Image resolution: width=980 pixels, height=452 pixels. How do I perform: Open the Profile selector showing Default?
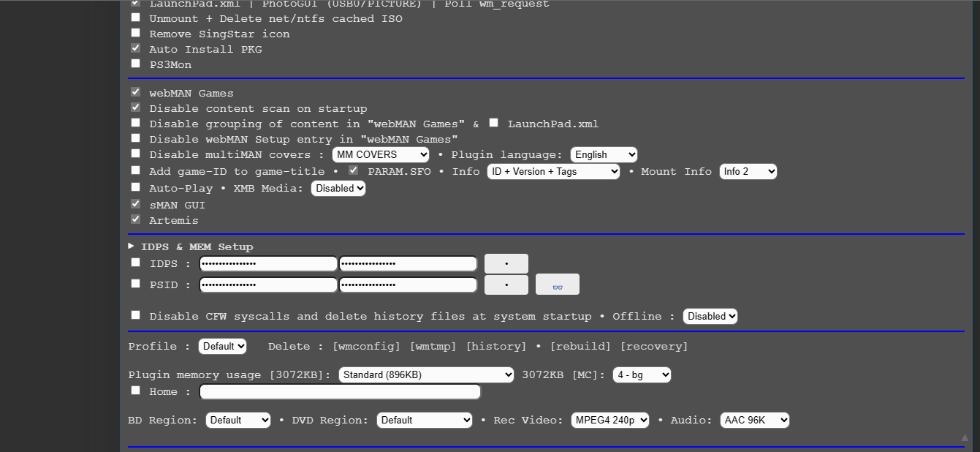[x=222, y=346]
